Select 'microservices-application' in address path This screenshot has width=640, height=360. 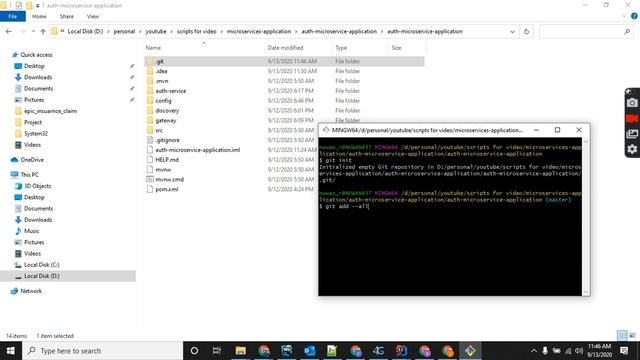pos(259,31)
